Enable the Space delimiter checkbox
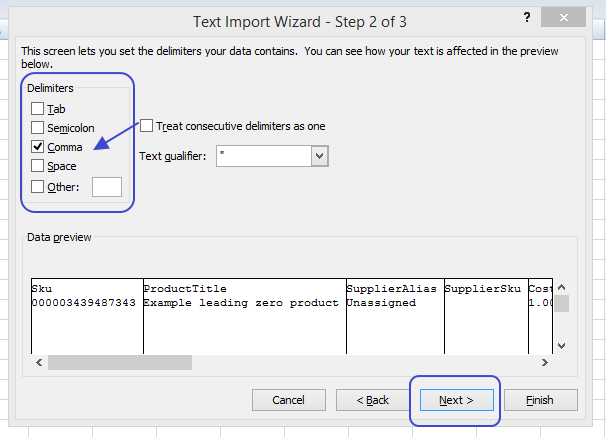This screenshot has width=606, height=437. (37, 165)
